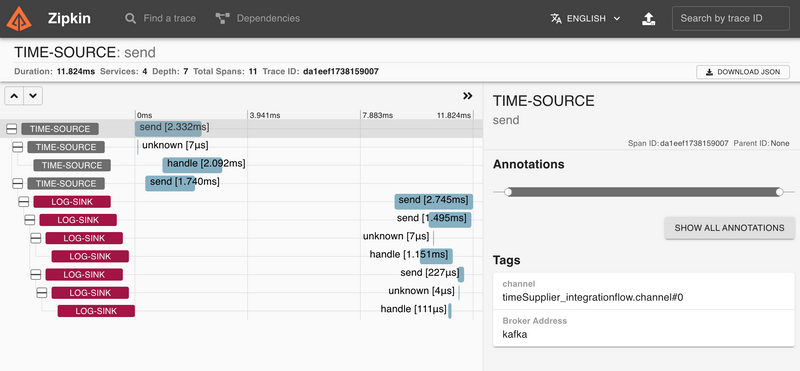Viewport: 800px width, 371px height.
Task: Click the expand all spans down-arrow button
Action: click(x=33, y=95)
